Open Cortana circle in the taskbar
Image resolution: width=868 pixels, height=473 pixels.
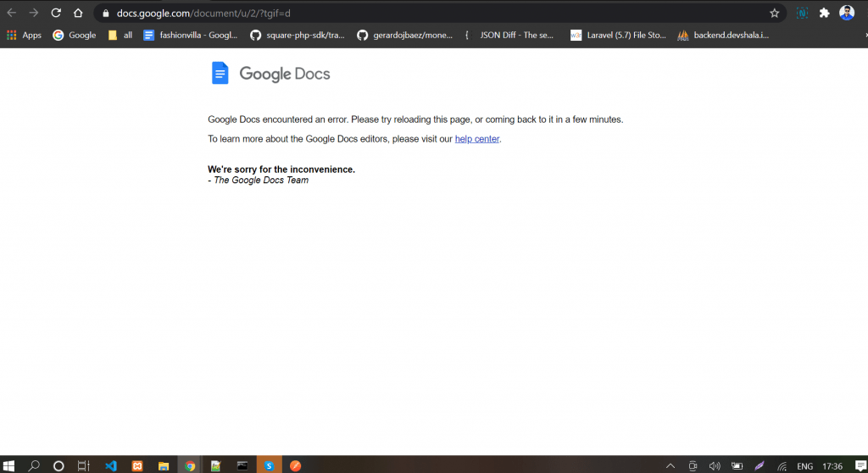pyautogui.click(x=58, y=466)
